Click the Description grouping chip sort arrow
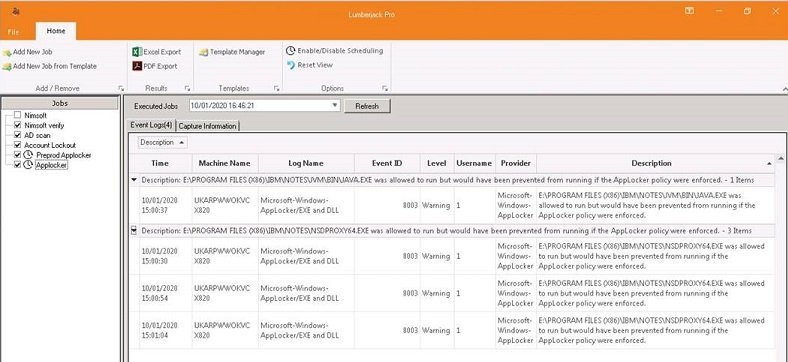This screenshot has height=362, width=788. (x=181, y=143)
